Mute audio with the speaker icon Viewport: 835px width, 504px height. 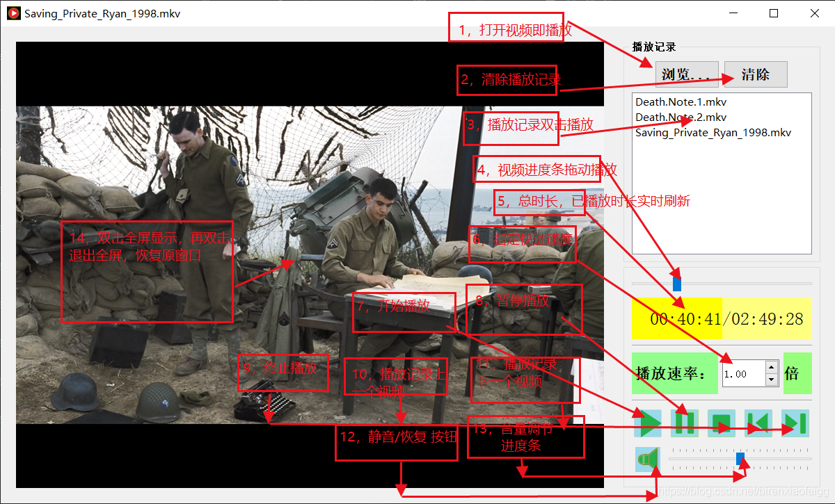(x=648, y=459)
